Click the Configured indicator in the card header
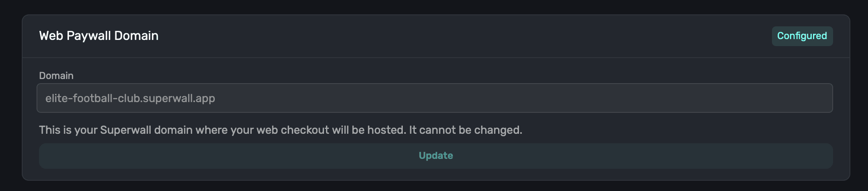Viewport: 868px width, 191px height. point(802,36)
